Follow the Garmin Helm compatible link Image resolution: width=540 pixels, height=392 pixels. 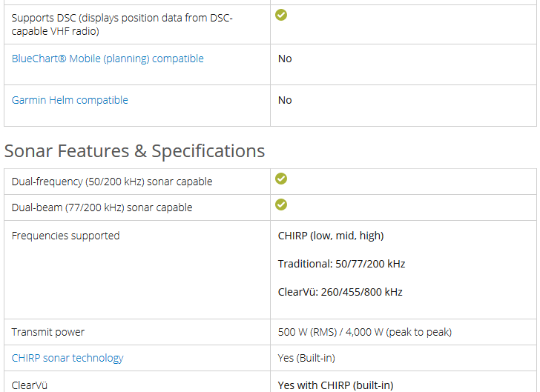click(70, 100)
